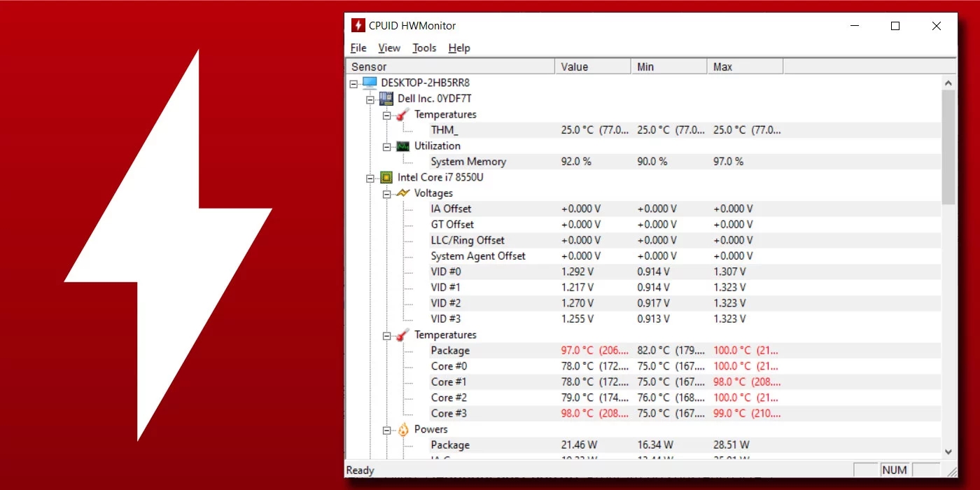Collapse the CPU Temperatures group
This screenshot has height=490, width=980.
point(386,335)
